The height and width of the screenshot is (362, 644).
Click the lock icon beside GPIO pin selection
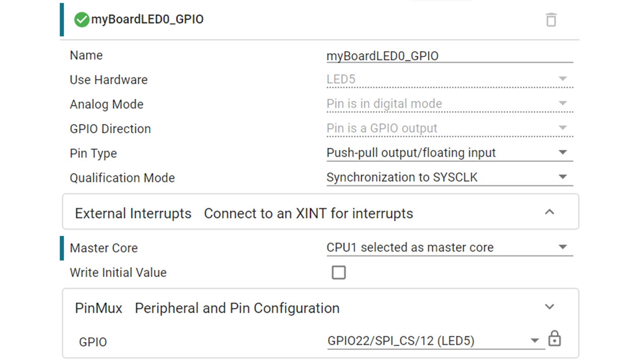click(554, 338)
